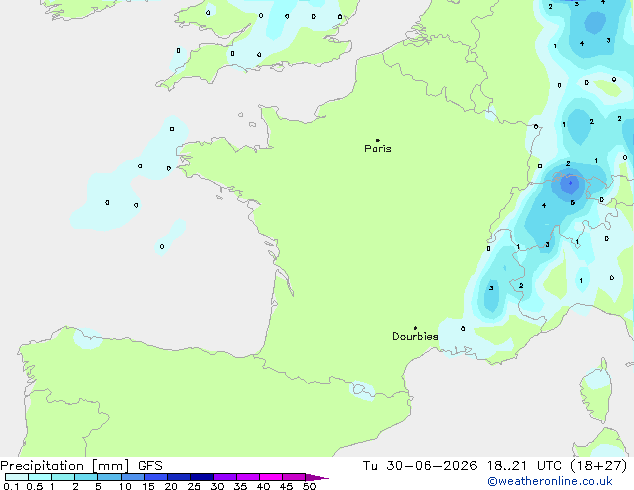
Task: Pick the palest legend swatch between 0.1 and 0.5
Action: (x=17, y=477)
